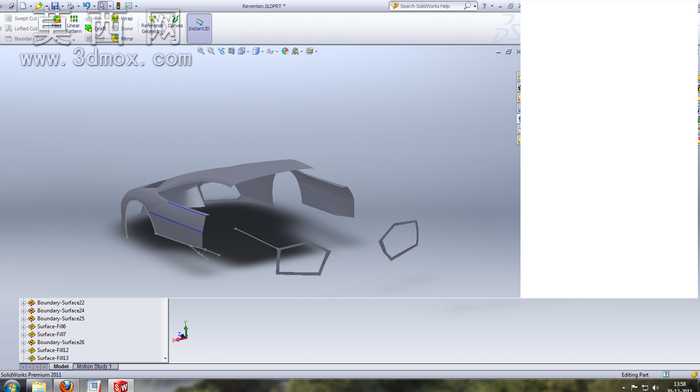Viewport: 700px width, 392px height.
Task: Click the Save icon in quick toolbar
Action: (55, 6)
